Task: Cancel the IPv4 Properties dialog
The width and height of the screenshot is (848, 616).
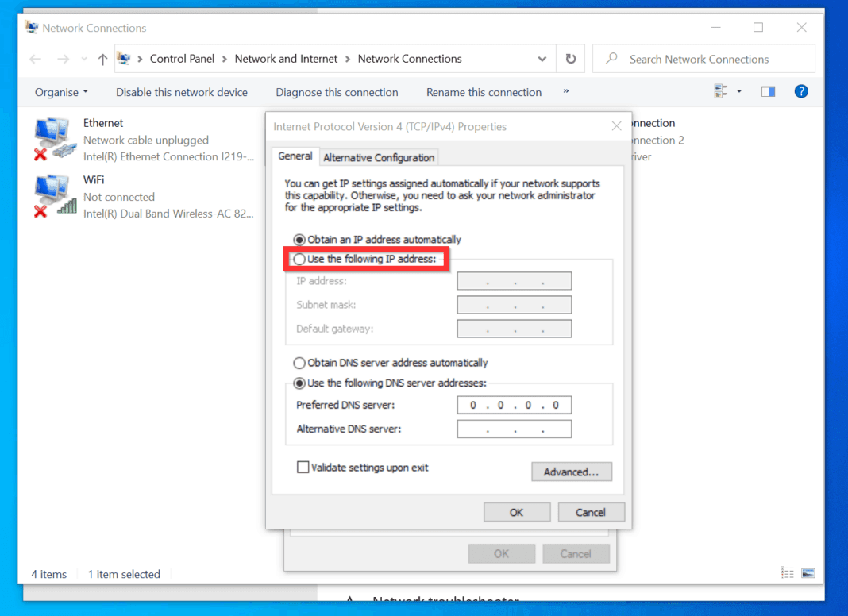Action: (591, 512)
